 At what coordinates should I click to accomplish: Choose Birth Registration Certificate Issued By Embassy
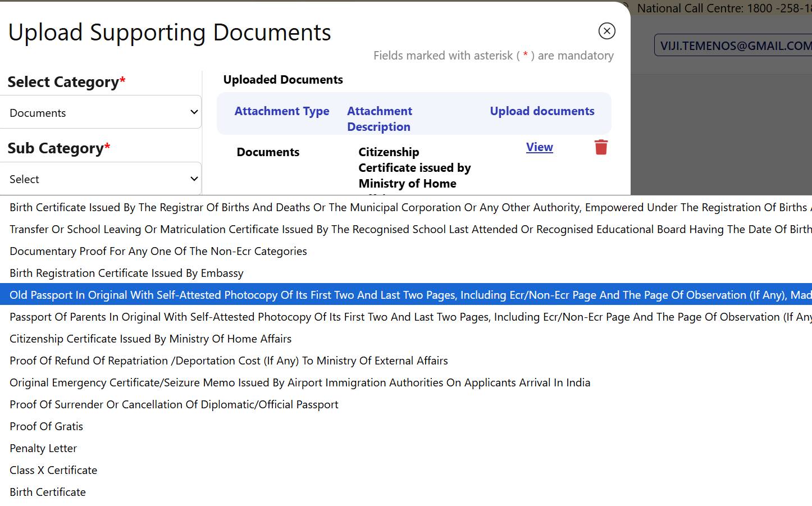click(406, 273)
